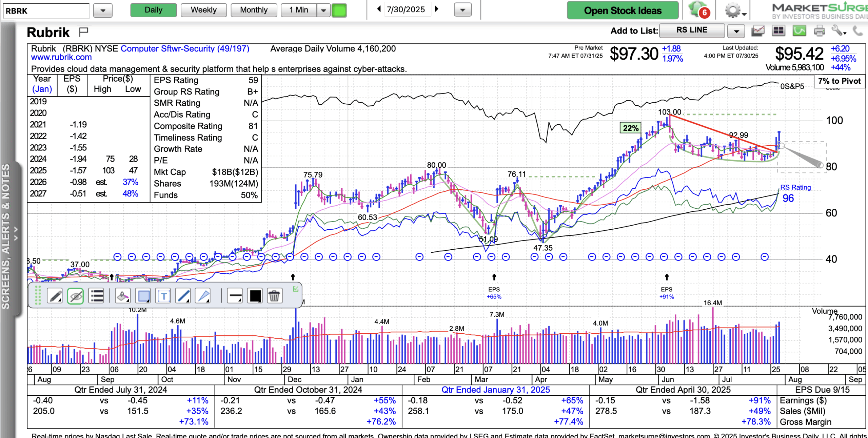Click the black color swatch in drawing toolbar
The width and height of the screenshot is (868, 438).
(x=255, y=296)
